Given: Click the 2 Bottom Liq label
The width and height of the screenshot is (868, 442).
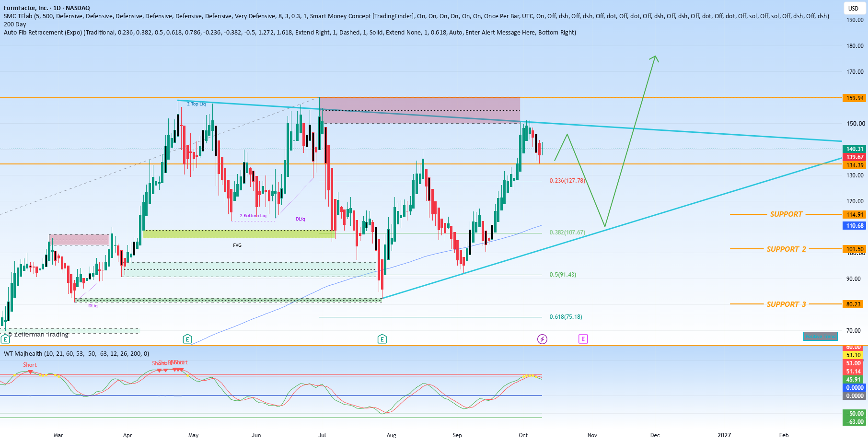Looking at the screenshot, I should pyautogui.click(x=253, y=216).
